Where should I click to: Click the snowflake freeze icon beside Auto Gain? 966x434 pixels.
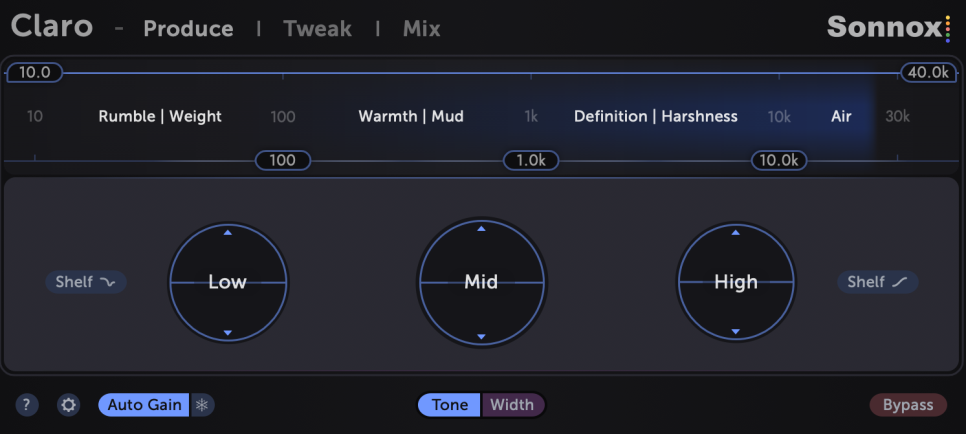[x=202, y=405]
